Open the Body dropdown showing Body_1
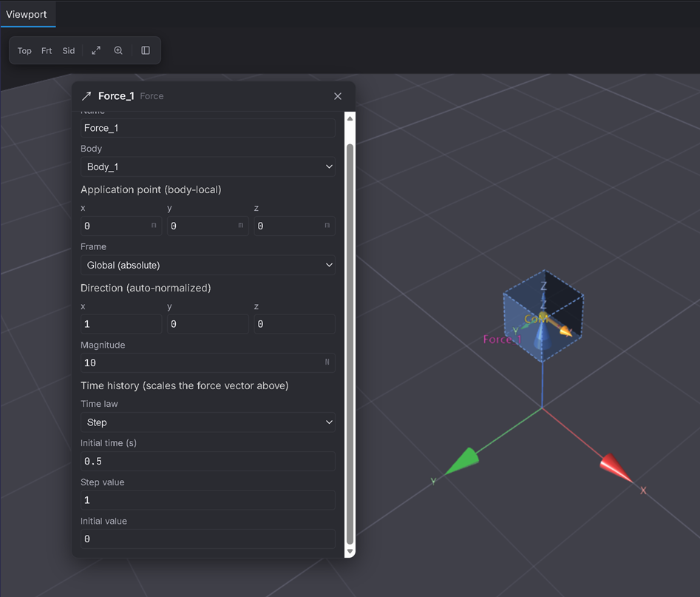Viewport: 700px width, 597px height. [208, 166]
